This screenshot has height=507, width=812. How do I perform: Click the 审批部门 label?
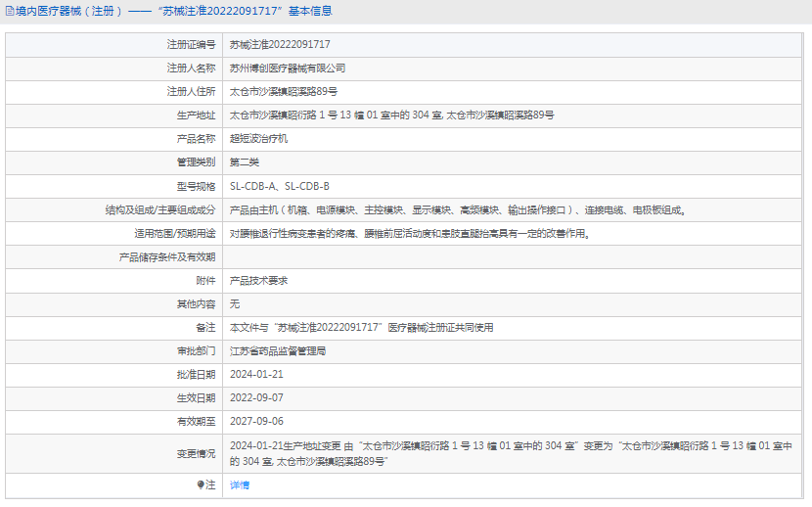point(196,351)
